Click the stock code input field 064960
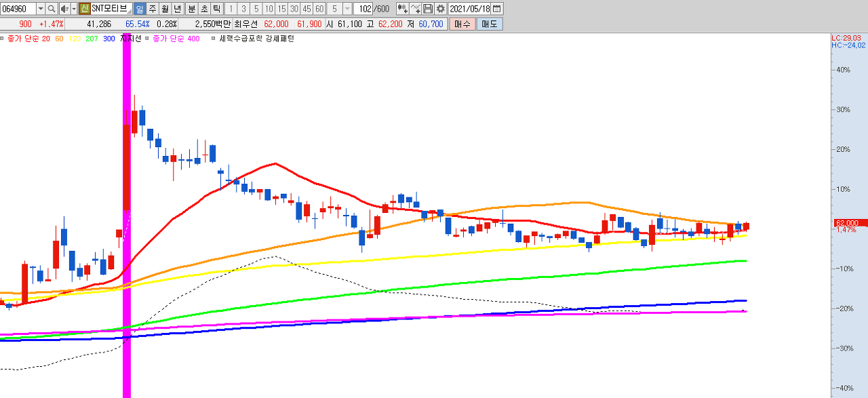The width and height of the screenshot is (868, 398). (18, 9)
